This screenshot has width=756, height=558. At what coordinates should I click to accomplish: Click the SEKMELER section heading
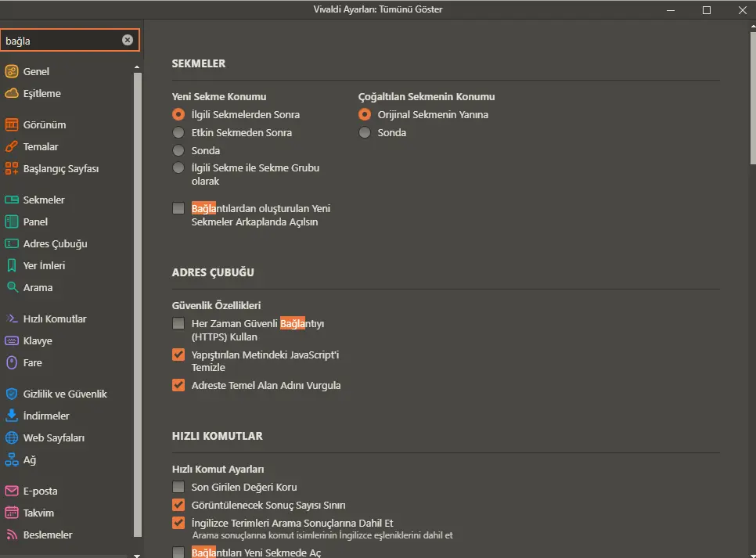pyautogui.click(x=199, y=63)
